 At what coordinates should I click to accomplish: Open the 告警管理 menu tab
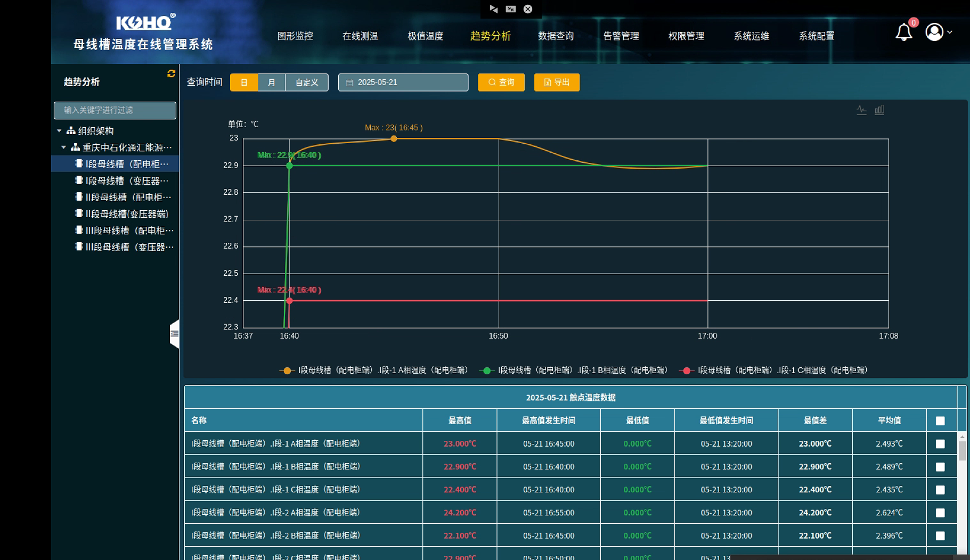(621, 36)
